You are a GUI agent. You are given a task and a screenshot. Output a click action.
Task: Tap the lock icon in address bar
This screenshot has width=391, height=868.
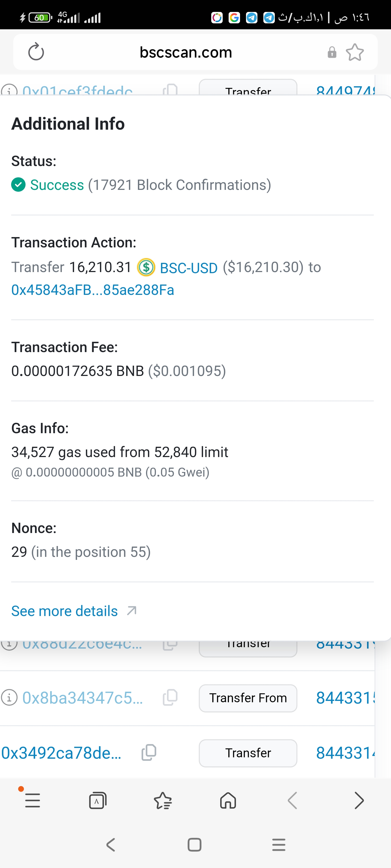[332, 52]
